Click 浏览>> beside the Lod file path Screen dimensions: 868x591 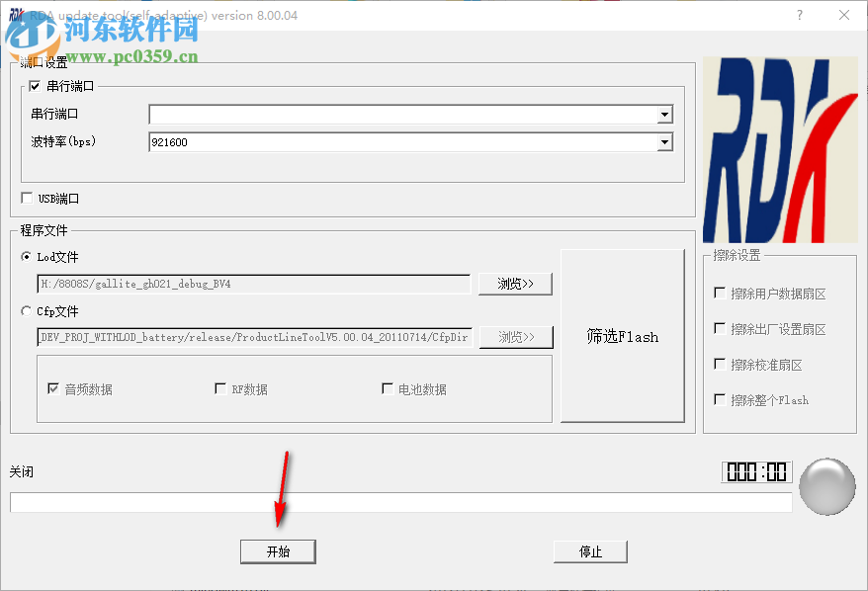pyautogui.click(x=516, y=284)
